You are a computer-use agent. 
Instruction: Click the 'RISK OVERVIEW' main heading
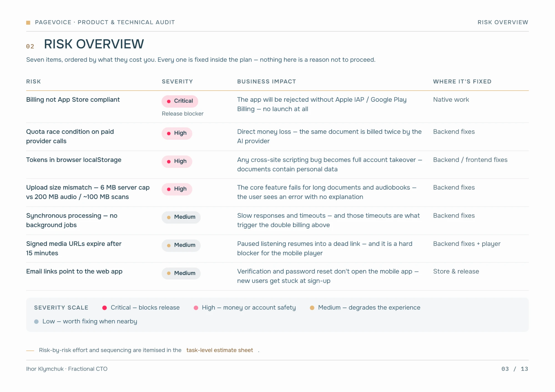pyautogui.click(x=94, y=44)
